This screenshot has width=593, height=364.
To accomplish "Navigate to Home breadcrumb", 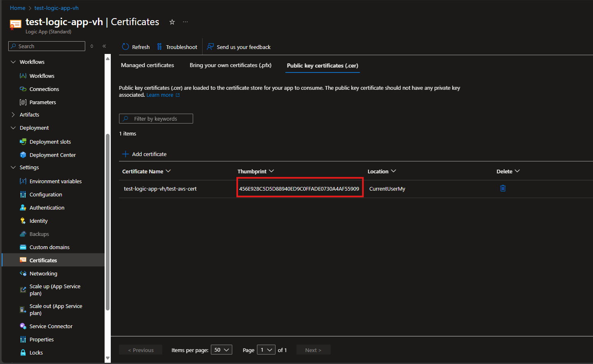I will click(17, 8).
